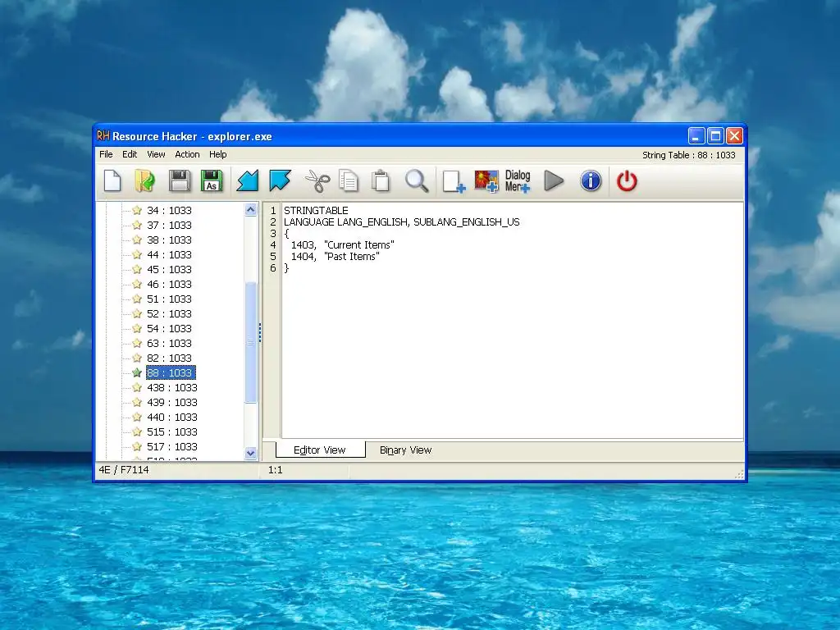This screenshot has height=630, width=840.
Task: Select tree item 37 : 1033
Action: click(x=169, y=225)
